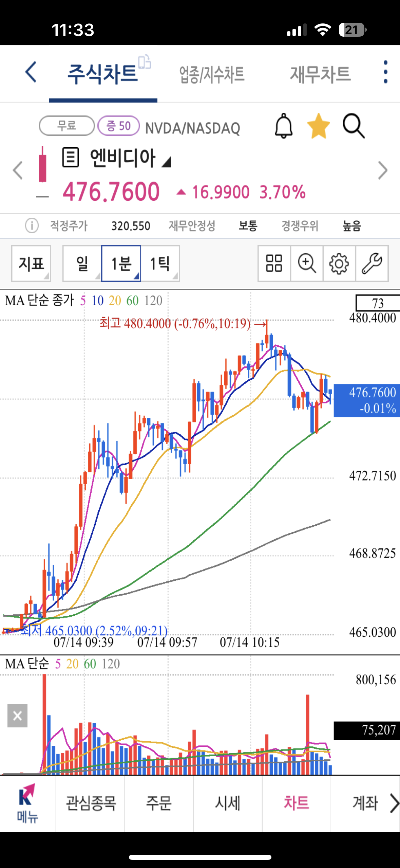Tap the MA 20 legend on price chart
The height and width of the screenshot is (868, 400).
pyautogui.click(x=115, y=301)
